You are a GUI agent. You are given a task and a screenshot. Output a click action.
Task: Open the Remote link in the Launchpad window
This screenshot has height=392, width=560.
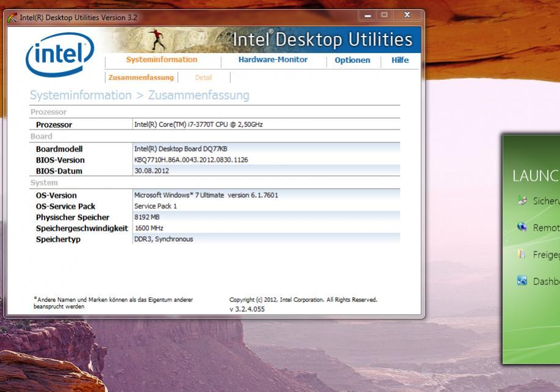tap(546, 228)
